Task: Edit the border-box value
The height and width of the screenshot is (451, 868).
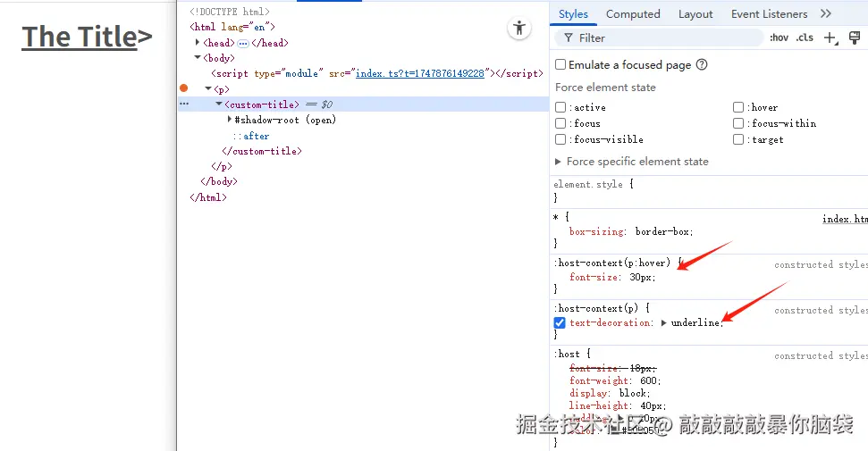Action: (662, 232)
